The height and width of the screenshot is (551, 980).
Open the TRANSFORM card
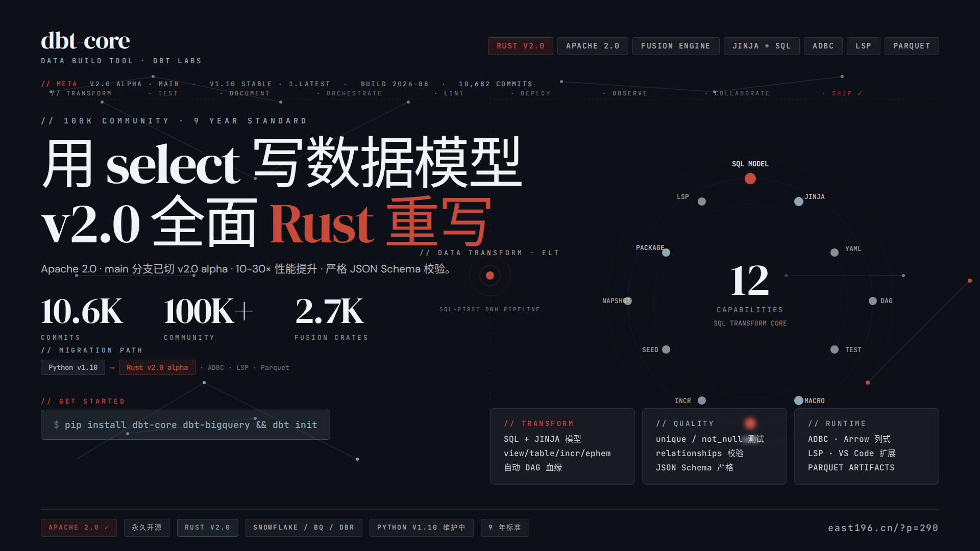pyautogui.click(x=562, y=446)
